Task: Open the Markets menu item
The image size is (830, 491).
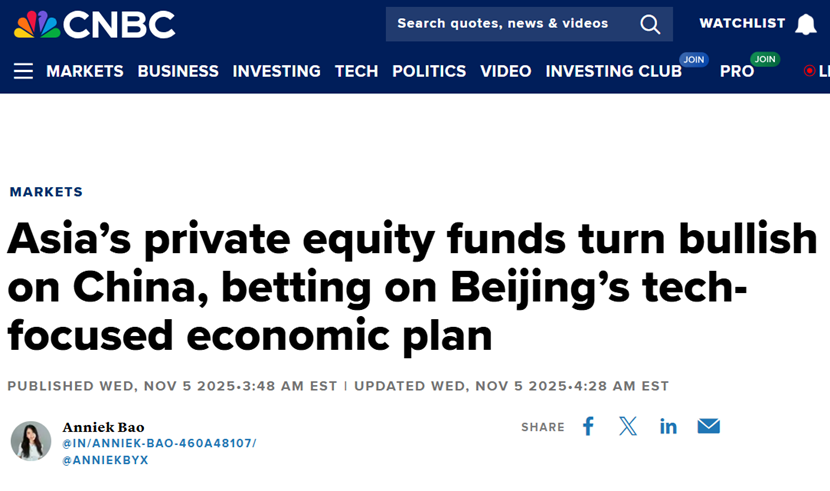Action: (85, 71)
